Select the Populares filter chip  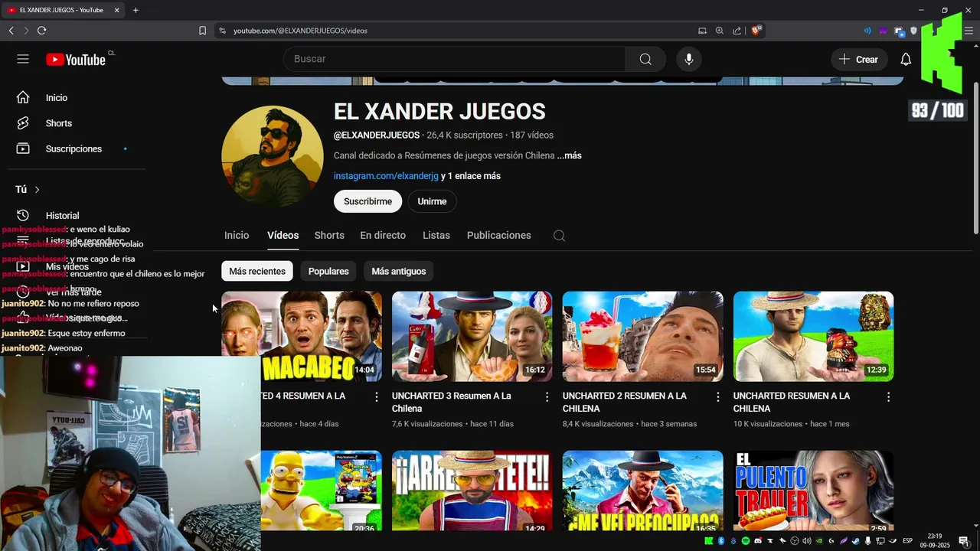(x=328, y=271)
